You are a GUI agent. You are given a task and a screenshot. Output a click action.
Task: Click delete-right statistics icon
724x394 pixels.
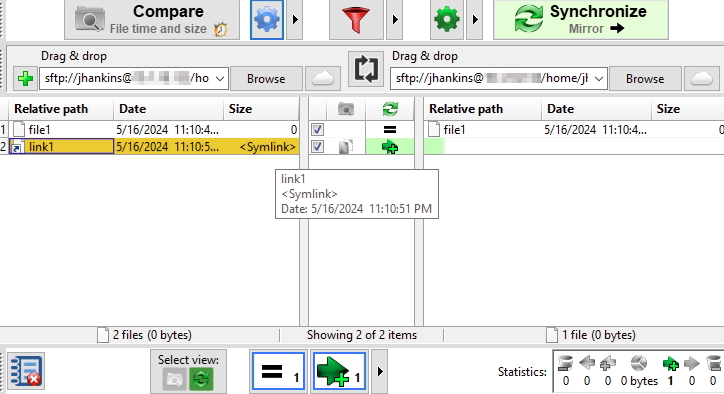[713, 363]
